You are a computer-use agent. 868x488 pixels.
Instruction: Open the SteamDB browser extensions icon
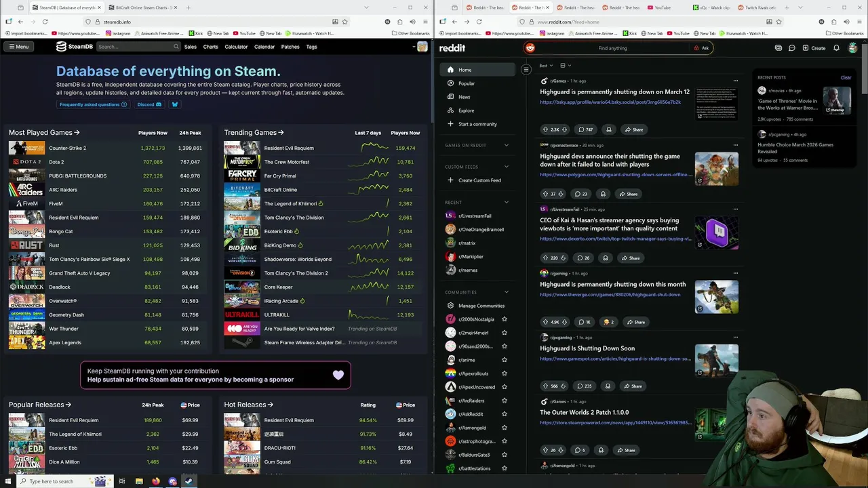tap(399, 22)
